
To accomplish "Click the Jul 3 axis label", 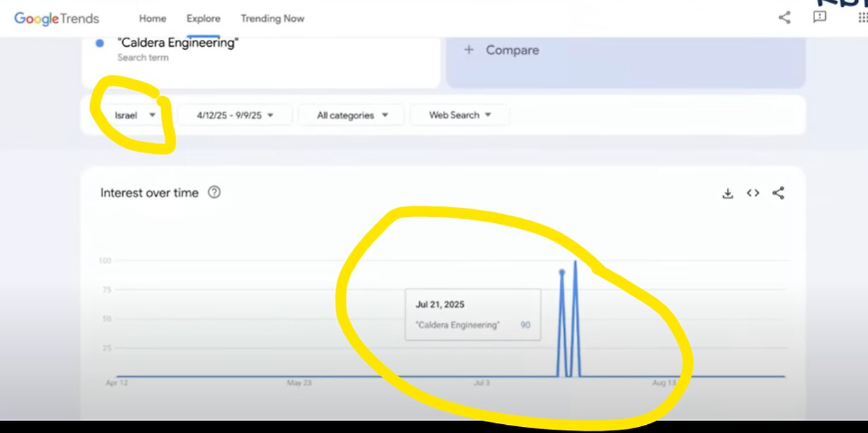I will pyautogui.click(x=481, y=383).
